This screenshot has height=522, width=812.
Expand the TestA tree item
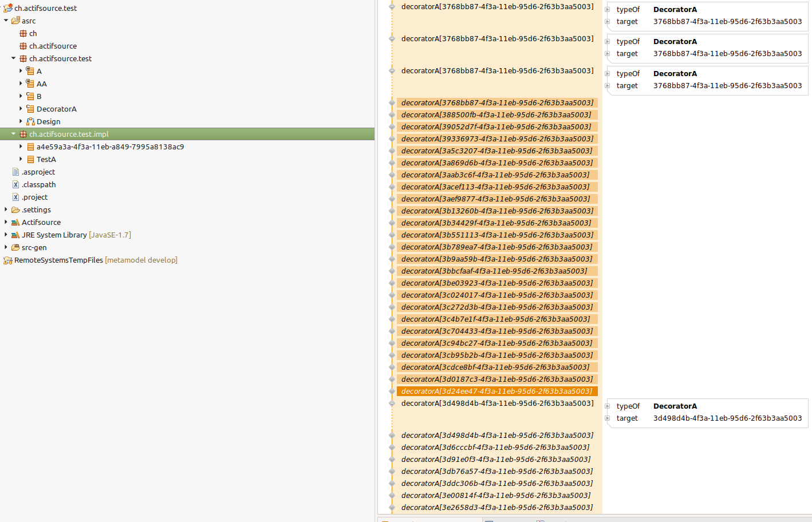pyautogui.click(x=22, y=159)
